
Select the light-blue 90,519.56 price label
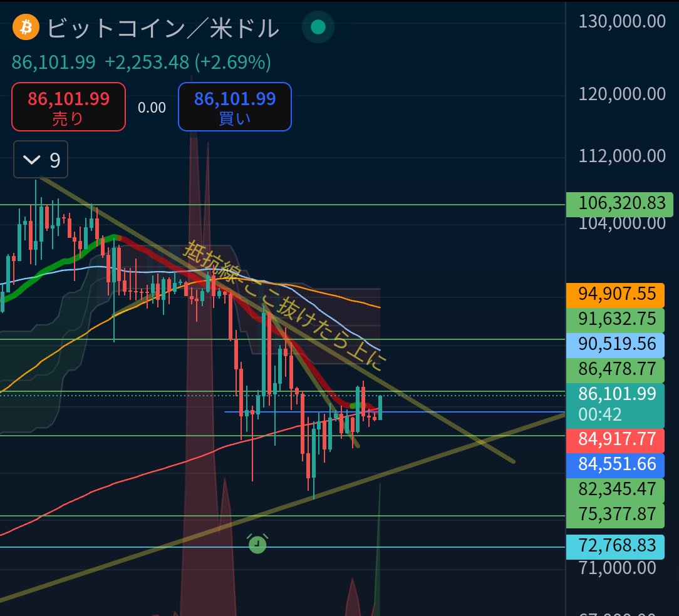point(615,345)
